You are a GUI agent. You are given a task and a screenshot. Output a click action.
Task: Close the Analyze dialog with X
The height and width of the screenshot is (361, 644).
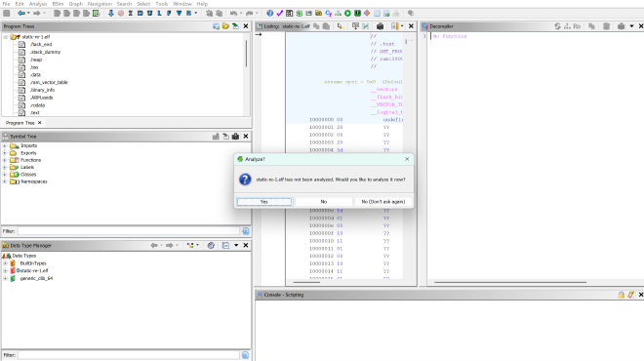tap(407, 159)
